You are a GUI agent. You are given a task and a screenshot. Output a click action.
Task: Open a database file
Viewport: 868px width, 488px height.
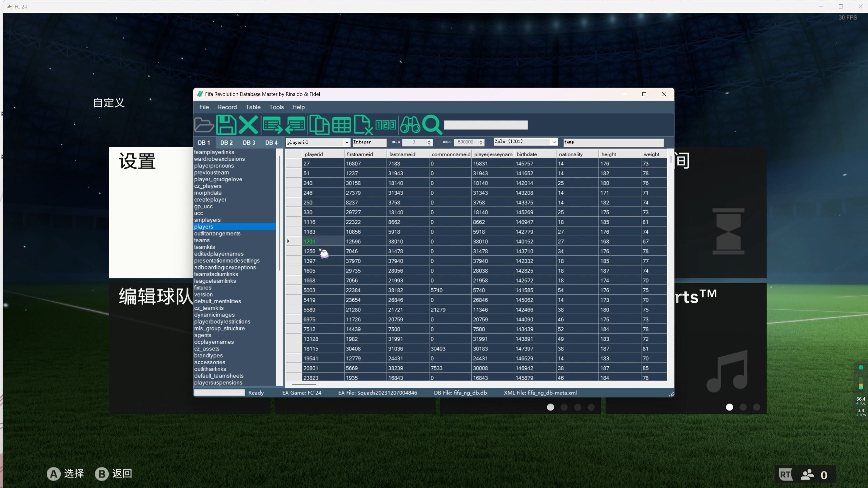(204, 125)
